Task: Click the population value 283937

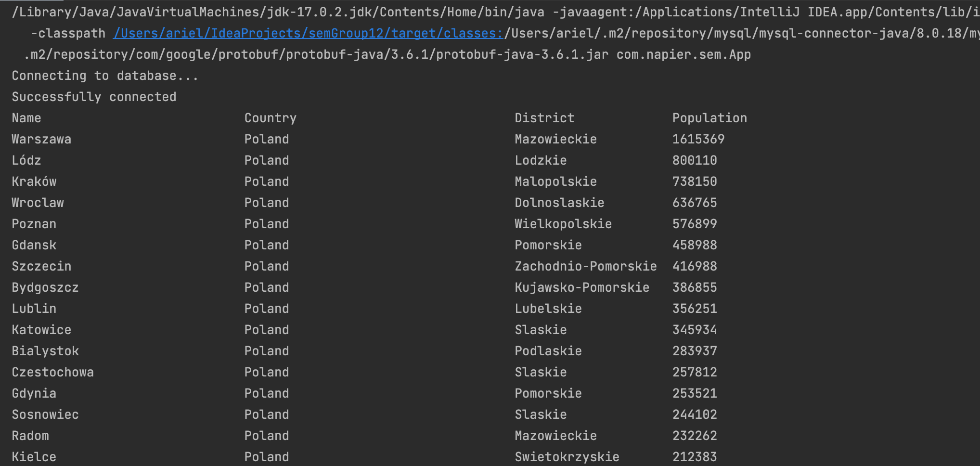Action: pos(695,351)
